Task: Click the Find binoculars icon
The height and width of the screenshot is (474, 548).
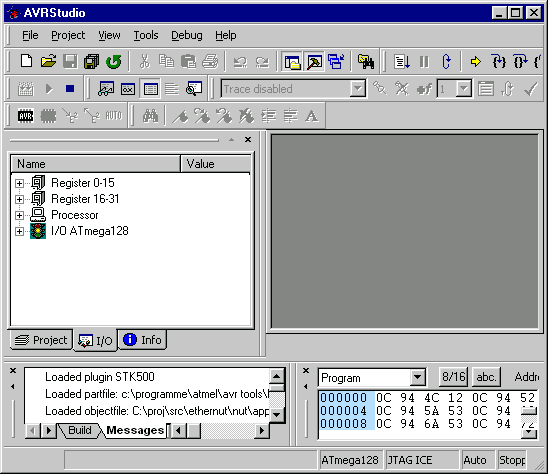Action: pos(150,115)
